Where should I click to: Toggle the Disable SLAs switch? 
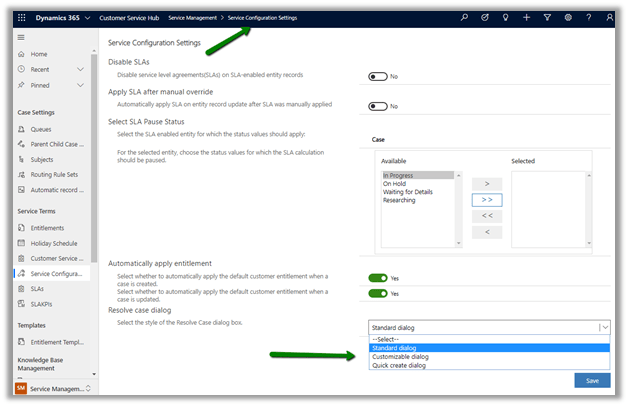click(378, 76)
